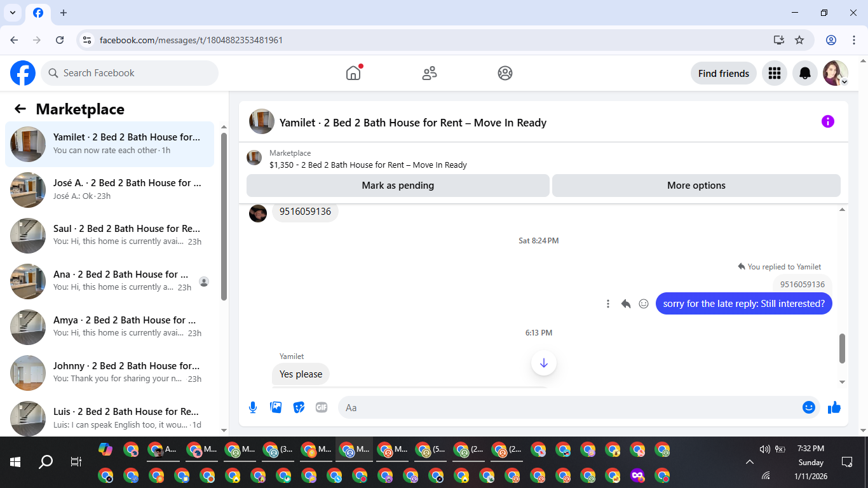Reply to the 'Still interested?' message
The height and width of the screenshot is (488, 868).
coord(626,304)
